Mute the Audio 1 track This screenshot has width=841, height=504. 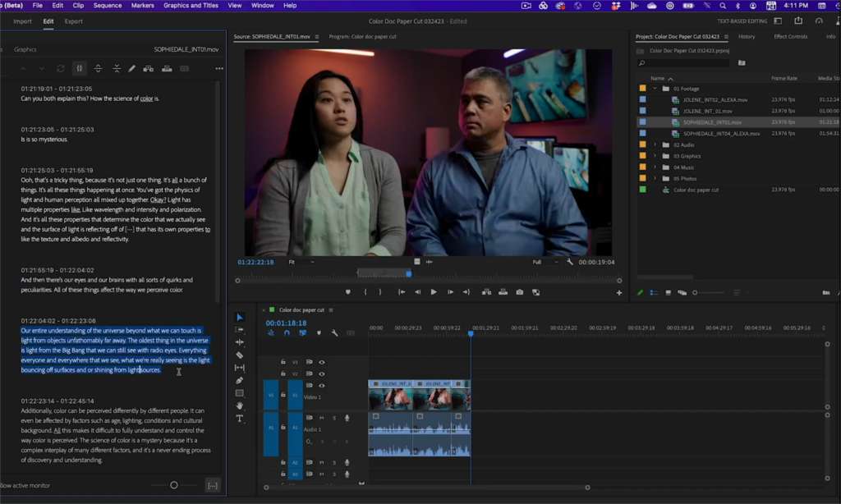(321, 418)
